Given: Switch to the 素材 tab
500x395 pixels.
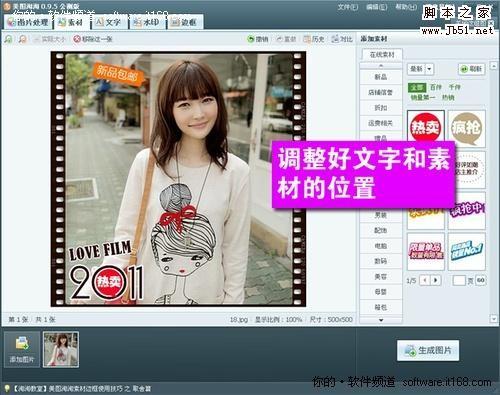Looking at the screenshot, I should [x=71, y=22].
